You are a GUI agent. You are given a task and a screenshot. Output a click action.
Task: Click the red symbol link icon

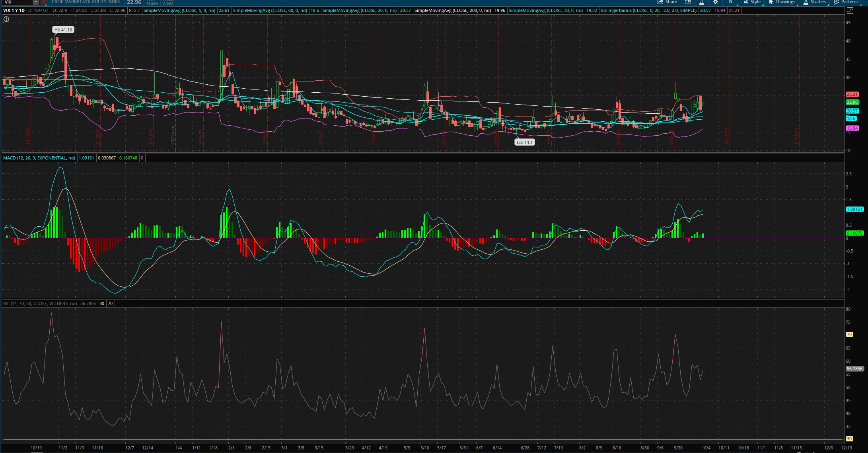click(44, 2)
